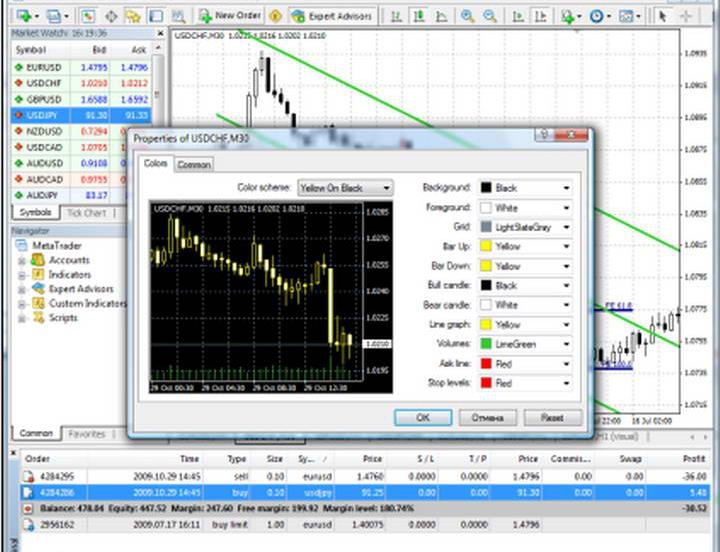The height and width of the screenshot is (552, 720).
Task: Confirm the dialog with OK
Action: click(x=423, y=417)
